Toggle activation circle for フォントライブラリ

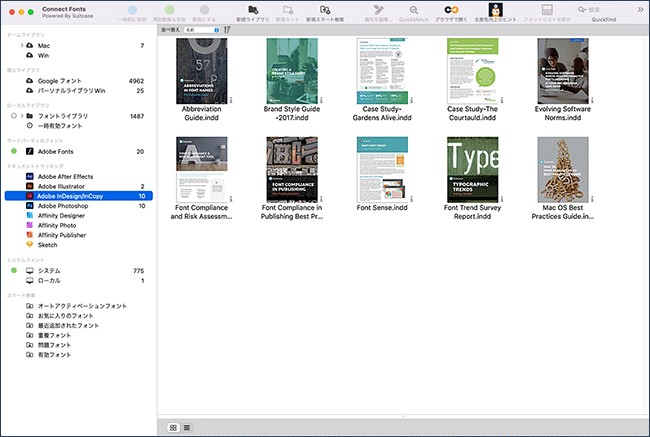click(x=14, y=116)
